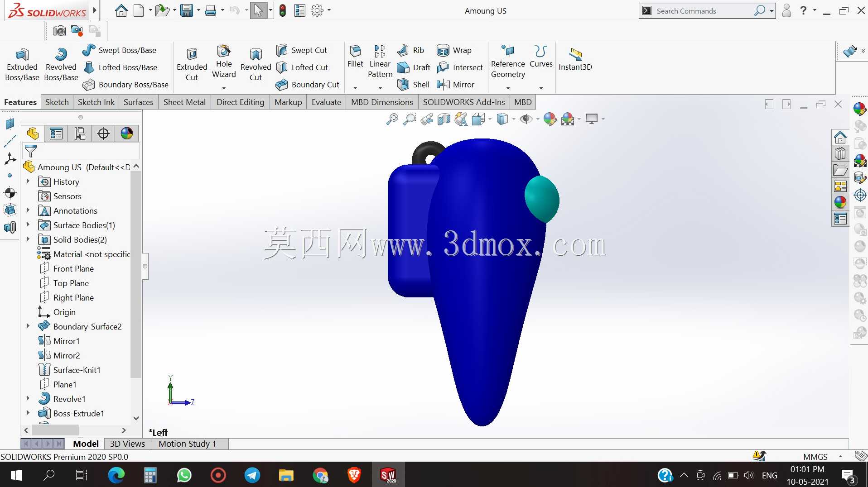Select the Front Plane item

coord(73,269)
